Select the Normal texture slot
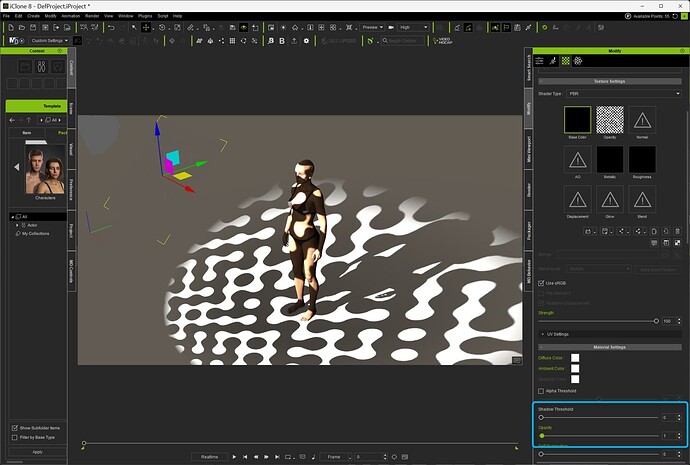 point(642,120)
